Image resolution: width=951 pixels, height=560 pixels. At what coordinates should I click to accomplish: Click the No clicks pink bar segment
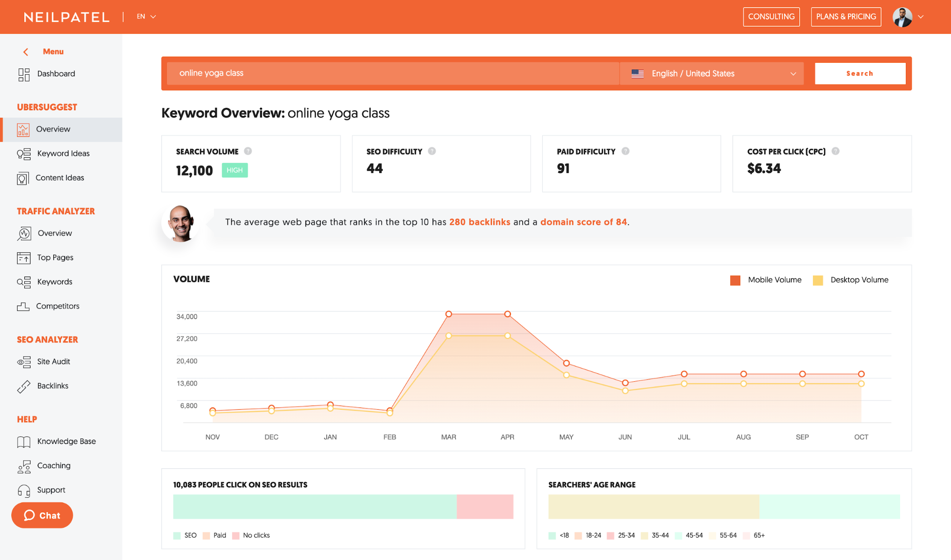(485, 507)
